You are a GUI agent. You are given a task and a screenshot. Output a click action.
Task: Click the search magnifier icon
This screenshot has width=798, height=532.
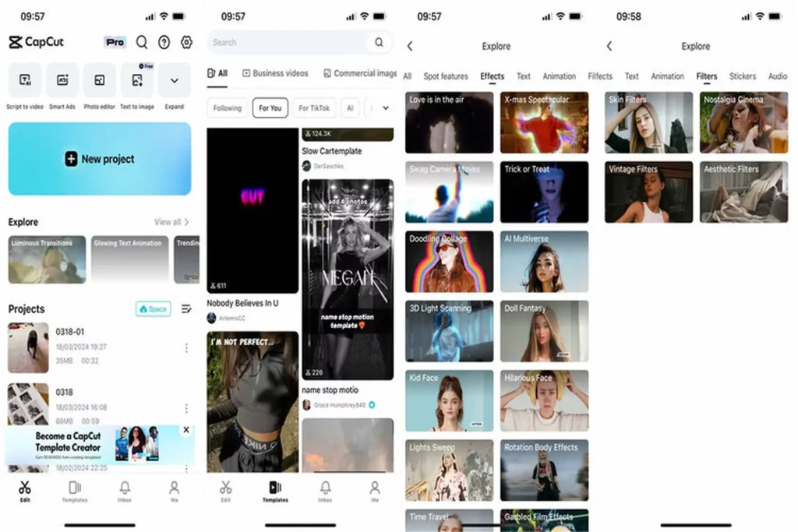coord(142,42)
